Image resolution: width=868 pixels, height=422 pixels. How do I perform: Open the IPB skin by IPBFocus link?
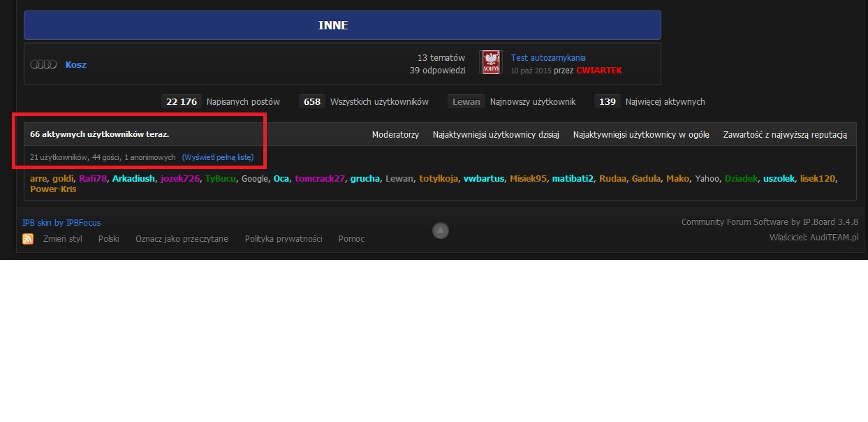61,223
